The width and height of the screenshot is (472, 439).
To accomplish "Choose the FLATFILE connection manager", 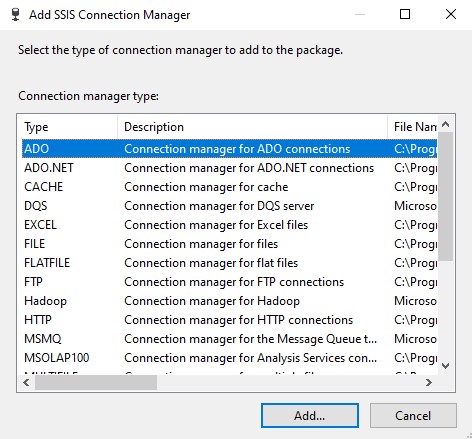I will pyautogui.click(x=229, y=263).
